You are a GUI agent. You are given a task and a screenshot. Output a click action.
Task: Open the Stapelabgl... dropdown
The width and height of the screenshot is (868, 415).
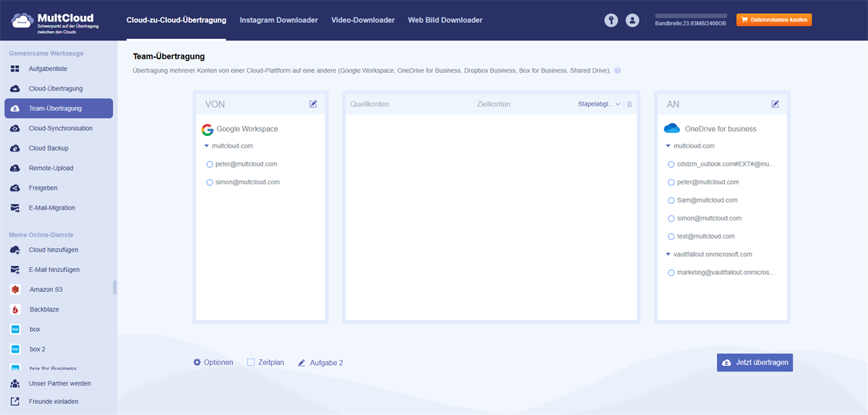click(599, 104)
